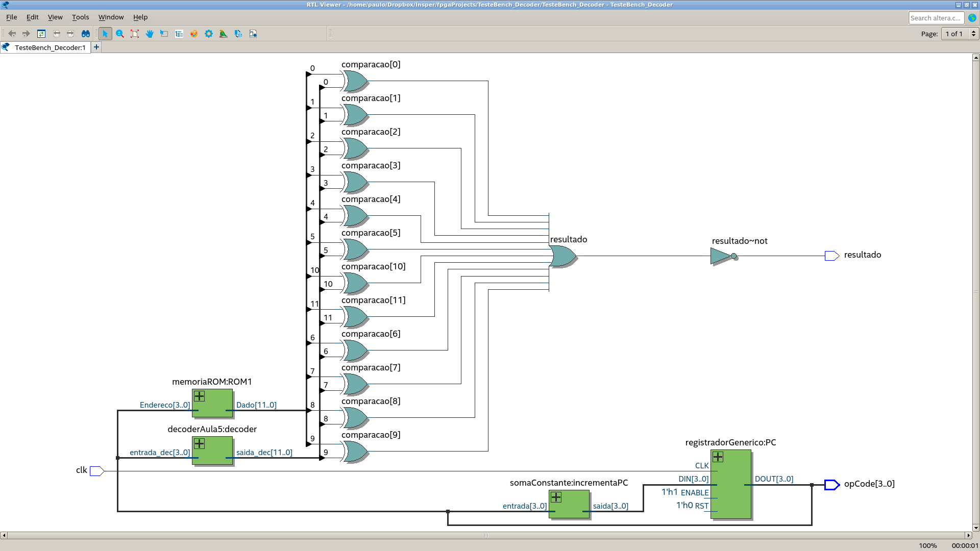The width and height of the screenshot is (980, 551).
Task: Click horizontal scrollbar left arrow
Action: pos(4,535)
